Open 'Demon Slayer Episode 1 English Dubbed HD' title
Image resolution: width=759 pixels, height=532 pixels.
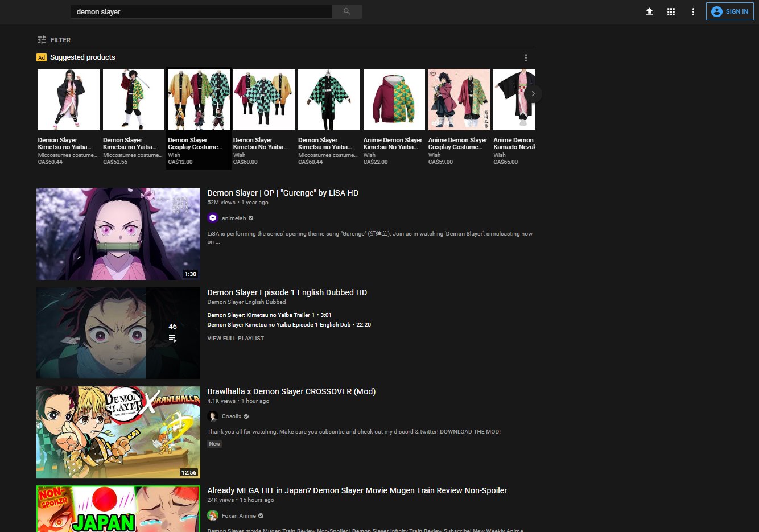[287, 292]
